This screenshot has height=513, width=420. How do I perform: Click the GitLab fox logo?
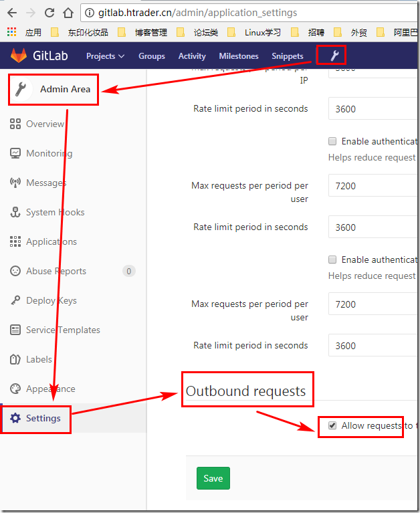[19, 56]
